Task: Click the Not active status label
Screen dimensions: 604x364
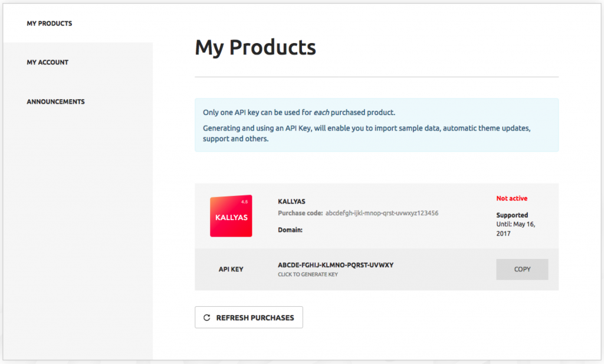Action: click(x=511, y=198)
